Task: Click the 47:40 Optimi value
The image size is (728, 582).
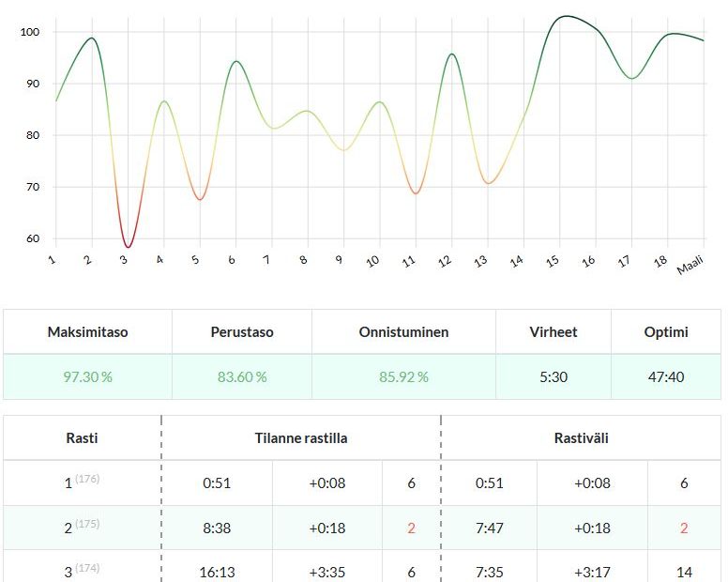Action: pyautogui.click(x=666, y=376)
